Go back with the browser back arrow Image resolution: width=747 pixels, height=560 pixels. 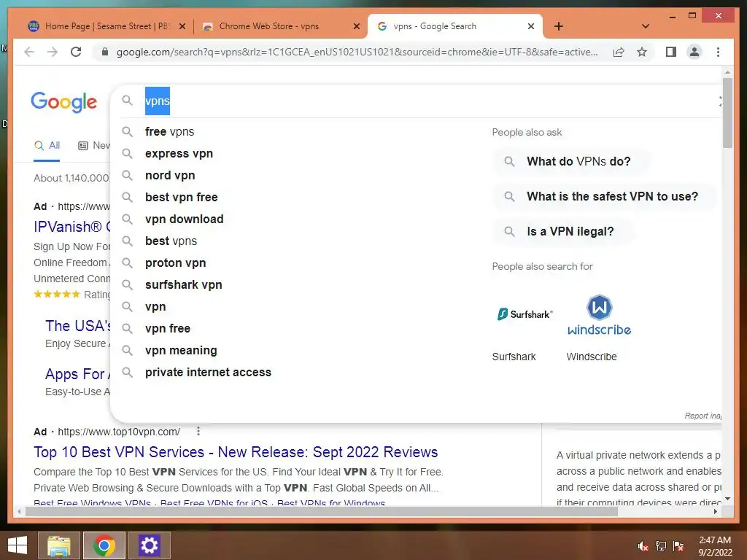pos(29,52)
